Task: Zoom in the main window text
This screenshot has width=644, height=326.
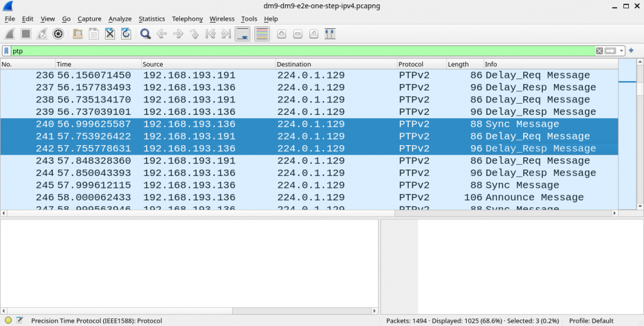Action: coord(281,34)
